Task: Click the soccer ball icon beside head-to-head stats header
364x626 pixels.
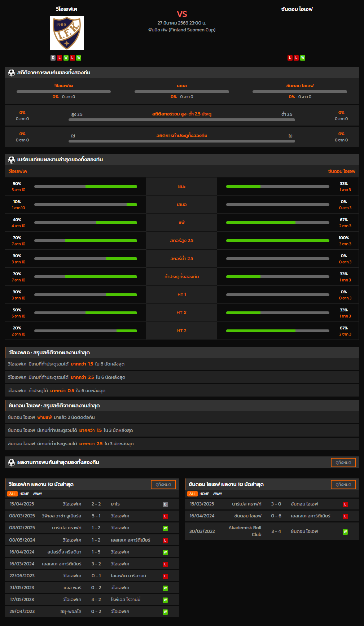Action: (x=12, y=73)
